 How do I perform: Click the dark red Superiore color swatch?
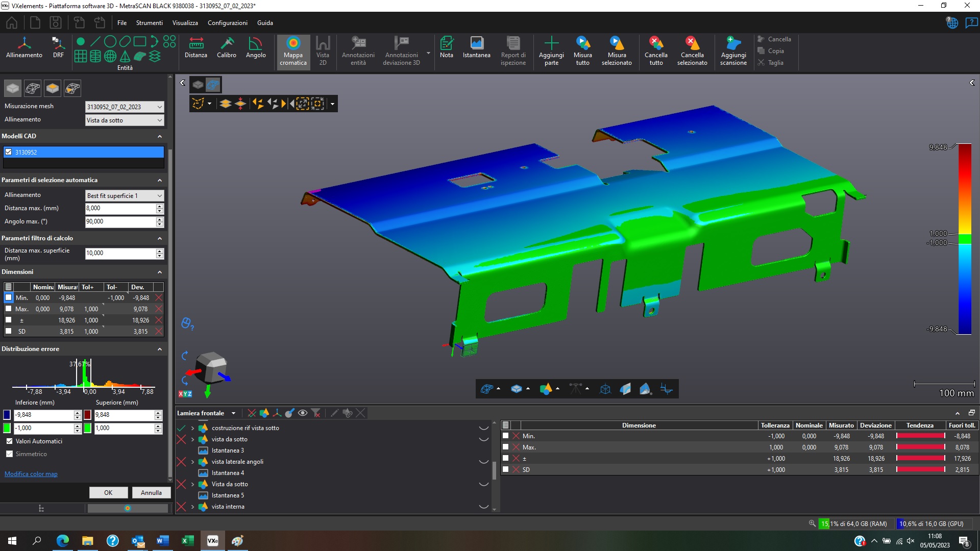pos(88,415)
